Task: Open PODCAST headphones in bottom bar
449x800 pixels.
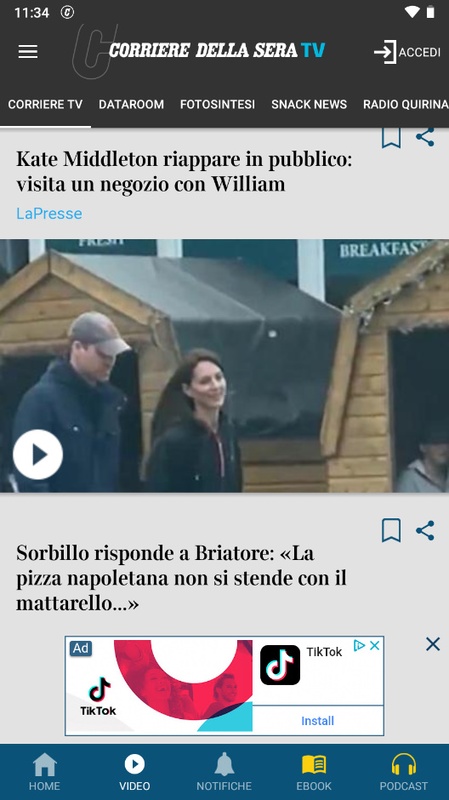Action: click(404, 772)
